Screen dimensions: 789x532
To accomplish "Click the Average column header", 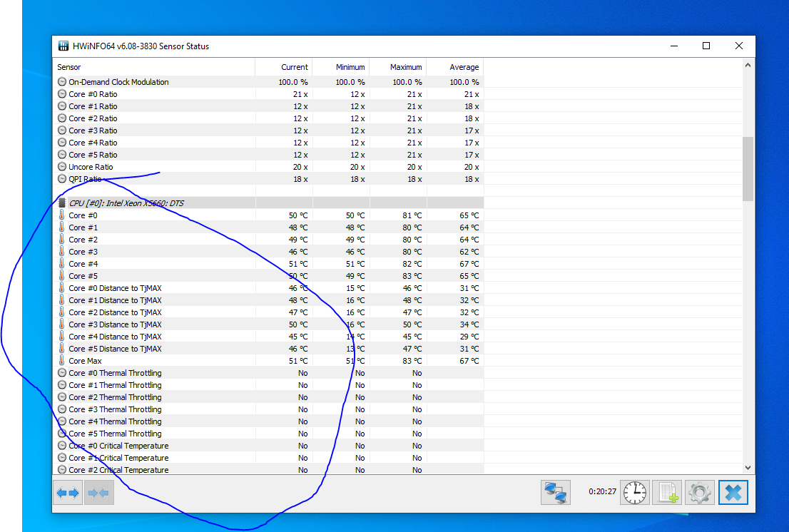I will [x=455, y=67].
